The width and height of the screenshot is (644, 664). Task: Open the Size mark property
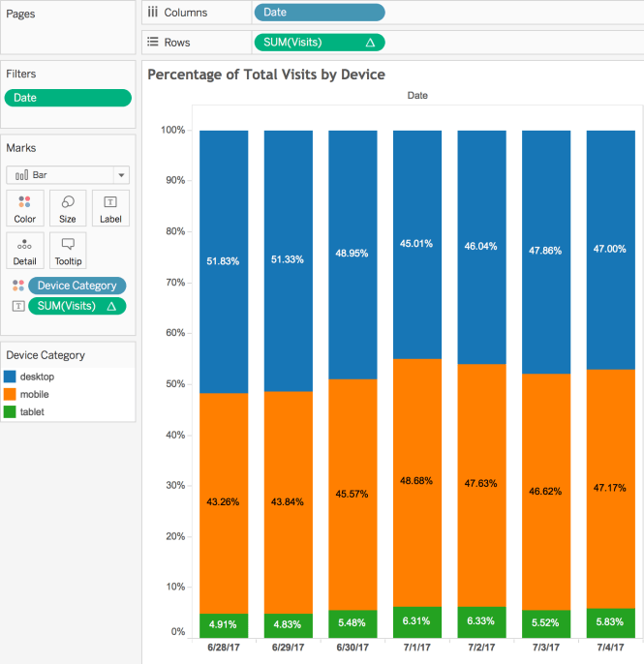tap(68, 208)
